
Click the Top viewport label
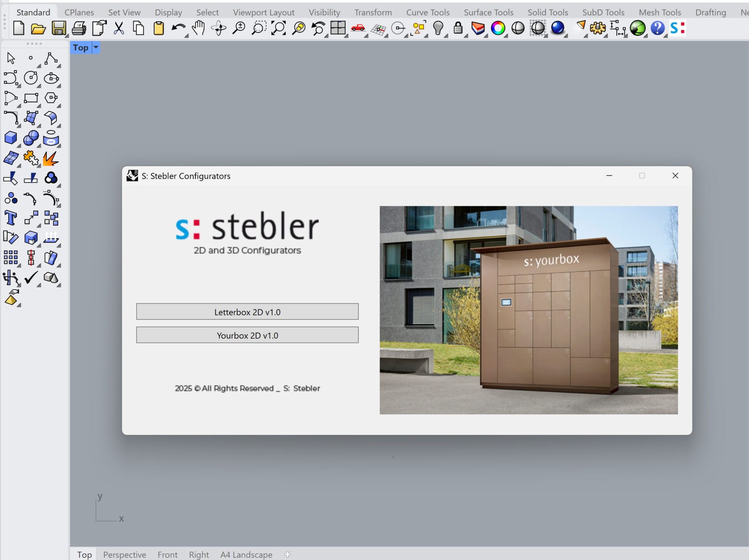80,48
